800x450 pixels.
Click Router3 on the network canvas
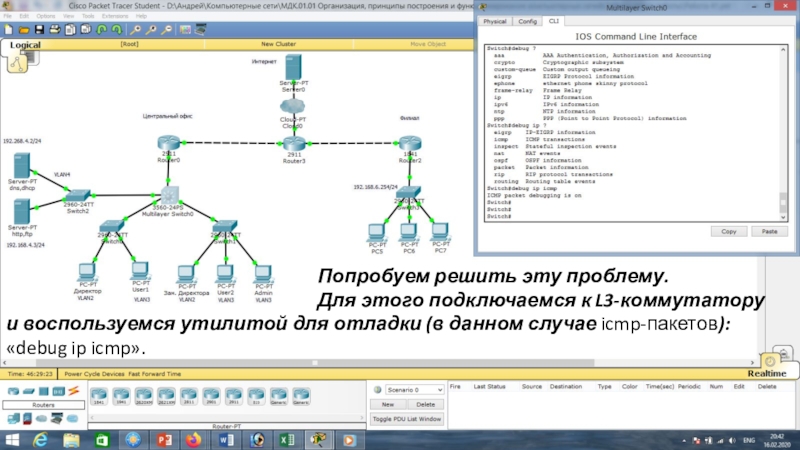click(x=294, y=143)
